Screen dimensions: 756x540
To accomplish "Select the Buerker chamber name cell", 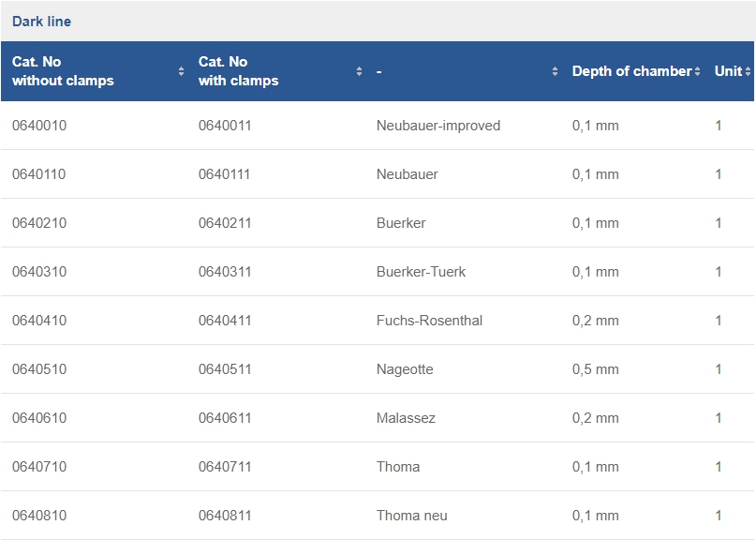I will (x=401, y=223).
